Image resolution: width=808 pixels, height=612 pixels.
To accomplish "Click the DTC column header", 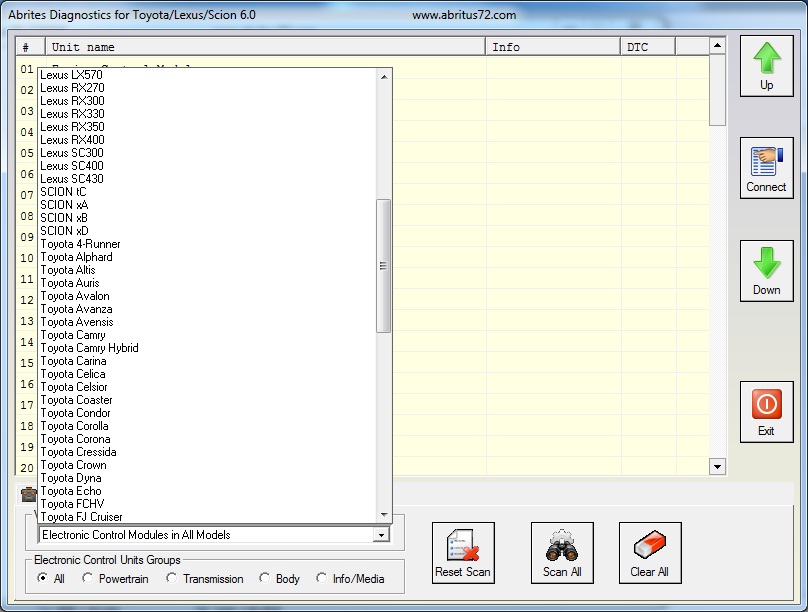I will click(648, 47).
